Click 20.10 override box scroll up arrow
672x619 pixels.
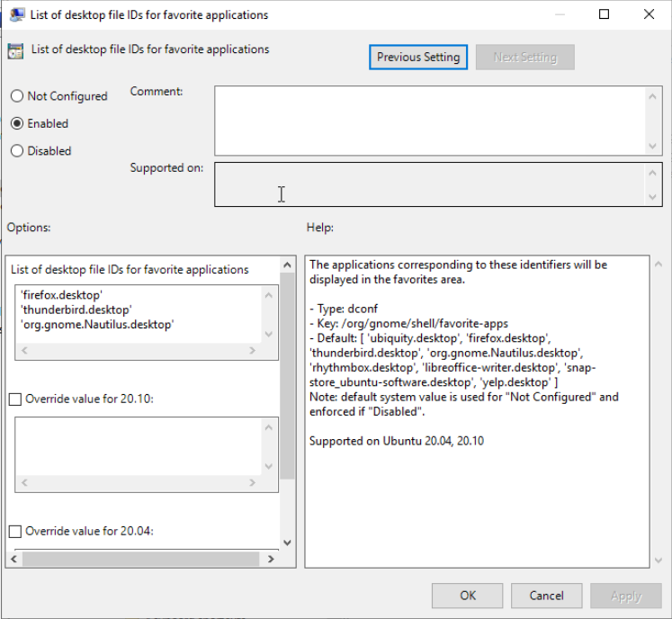click(x=269, y=427)
